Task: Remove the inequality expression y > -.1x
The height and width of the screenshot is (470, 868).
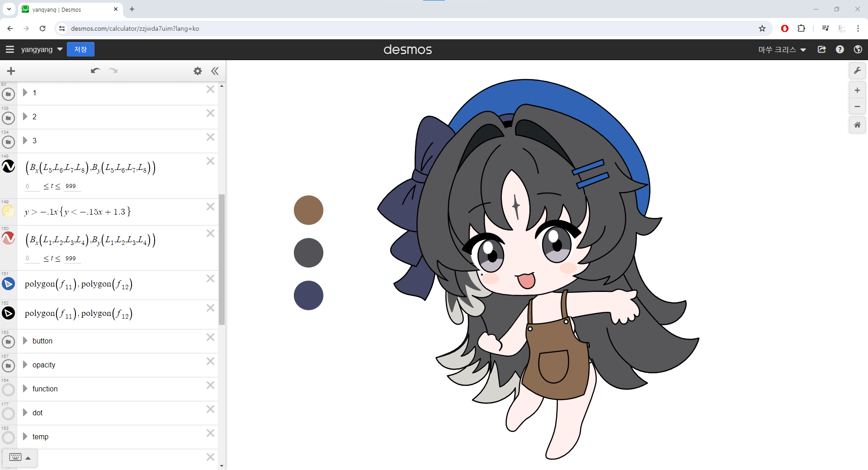Action: click(210, 207)
